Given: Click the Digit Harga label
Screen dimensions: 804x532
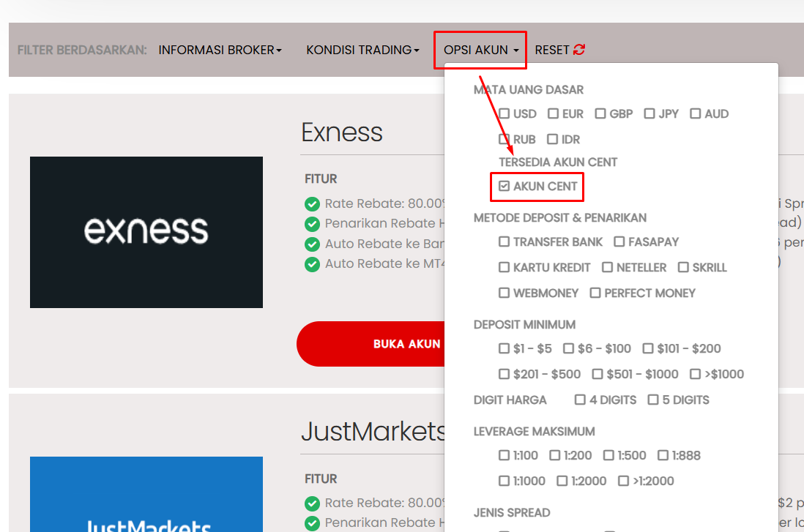Looking at the screenshot, I should (x=510, y=400).
